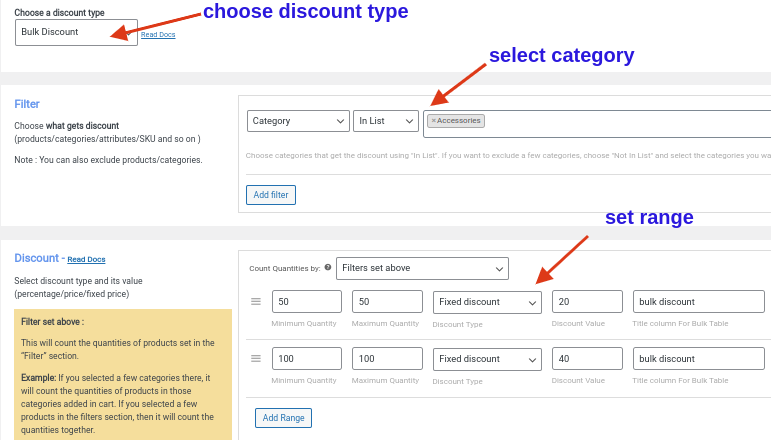Open the Category filter type dropdown

coord(298,121)
